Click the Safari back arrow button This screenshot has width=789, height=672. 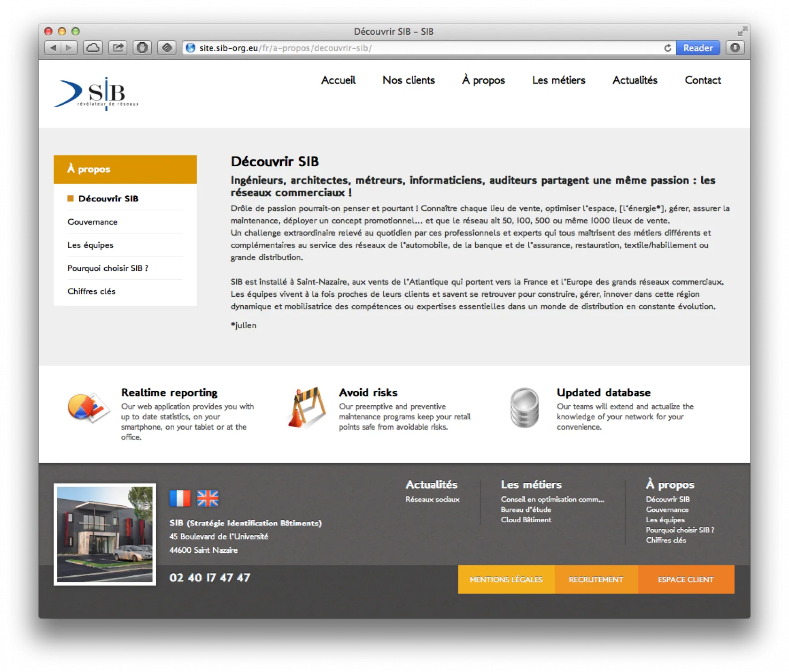coord(53,48)
